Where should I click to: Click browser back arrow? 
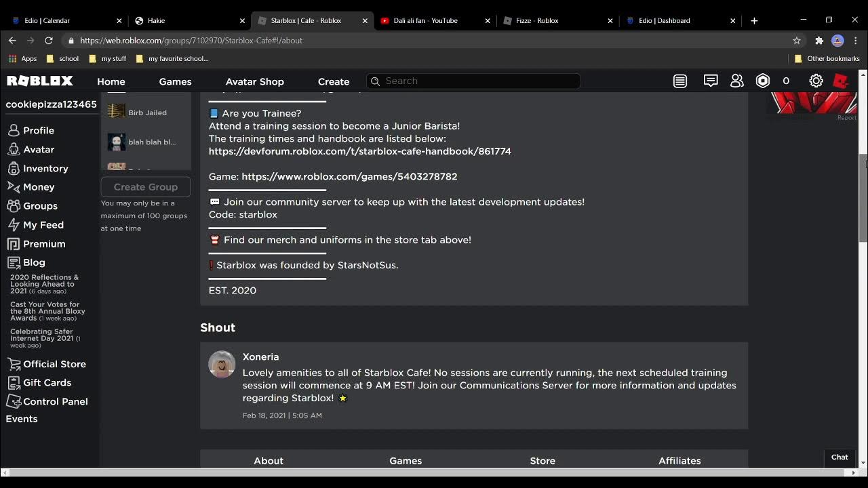pyautogui.click(x=12, y=41)
